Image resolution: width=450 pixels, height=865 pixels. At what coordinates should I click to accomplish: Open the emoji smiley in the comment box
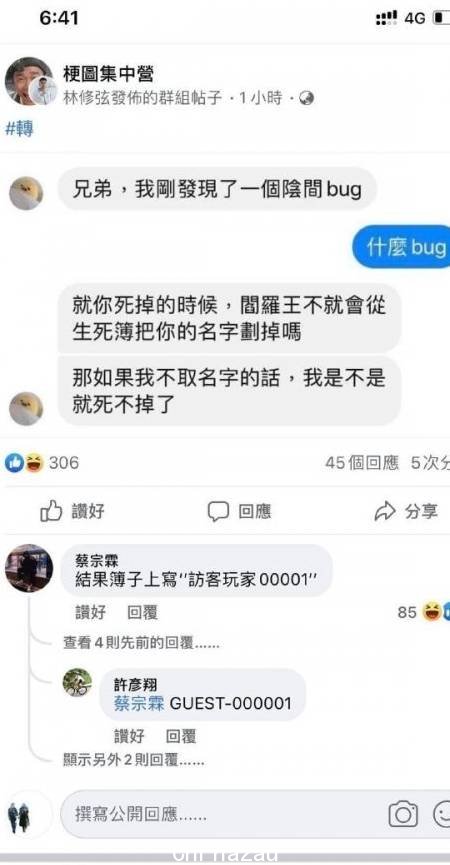[441, 814]
